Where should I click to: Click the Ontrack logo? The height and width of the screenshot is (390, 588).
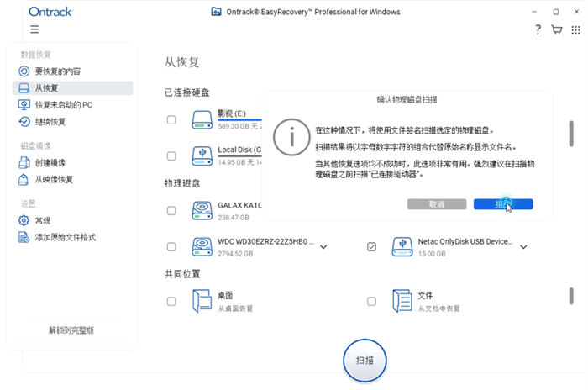[50, 12]
